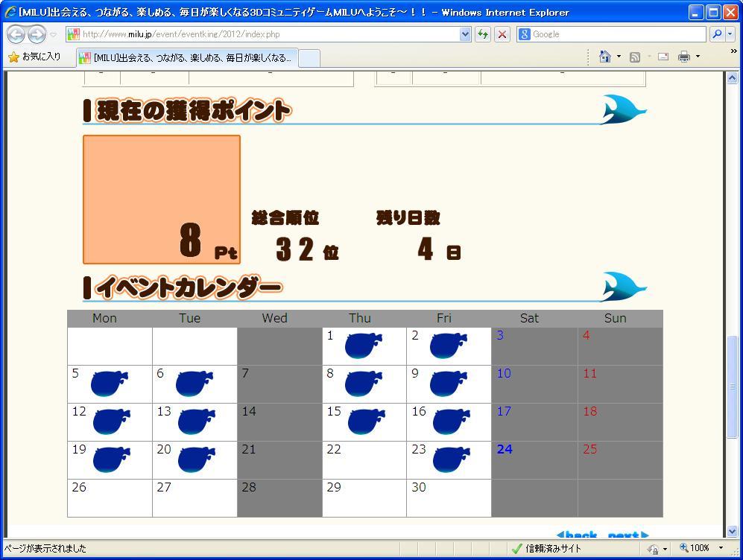Click the 'back' calendar link

click(x=578, y=535)
